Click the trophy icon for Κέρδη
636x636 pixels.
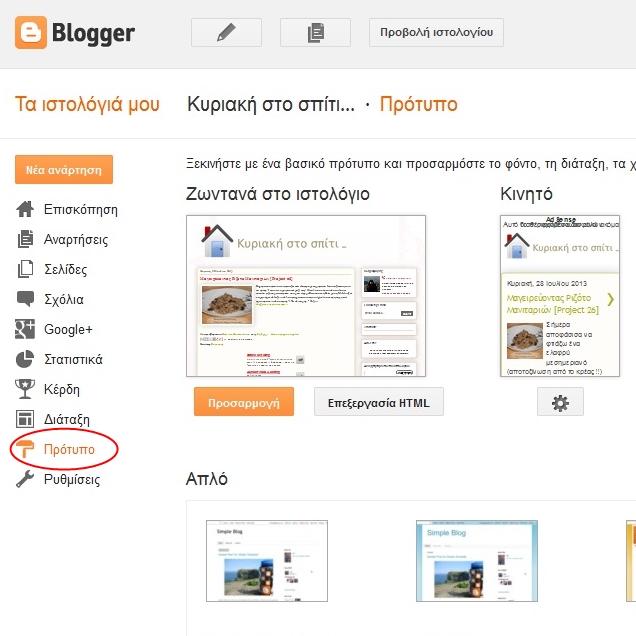point(25,389)
